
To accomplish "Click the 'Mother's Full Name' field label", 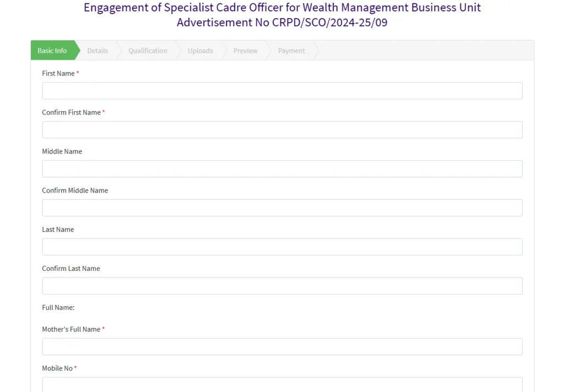I will coord(71,329).
